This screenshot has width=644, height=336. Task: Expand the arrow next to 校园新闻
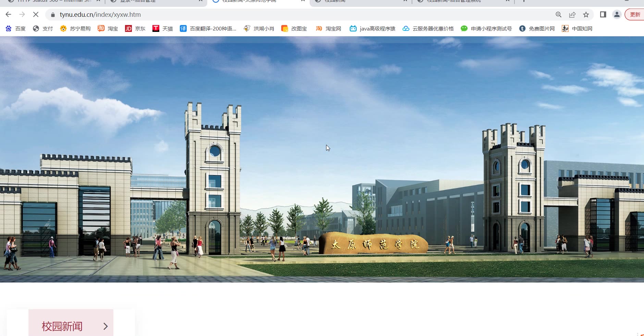point(106,326)
